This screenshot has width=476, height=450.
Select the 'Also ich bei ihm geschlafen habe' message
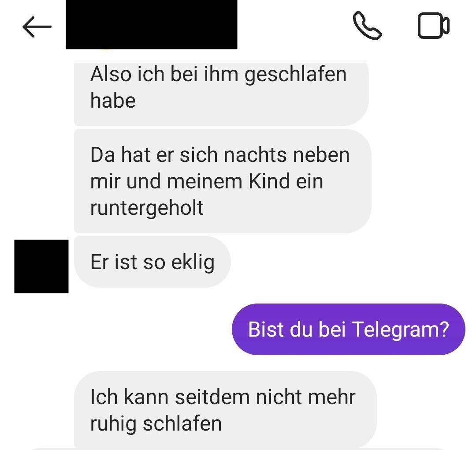(x=221, y=94)
